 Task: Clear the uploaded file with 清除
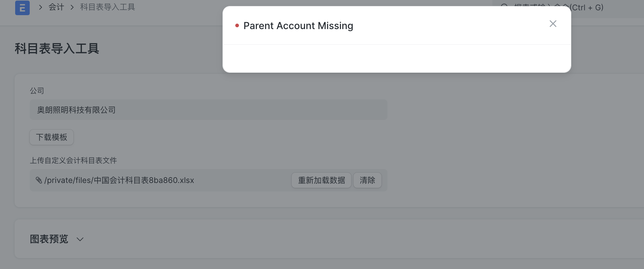[x=367, y=180]
